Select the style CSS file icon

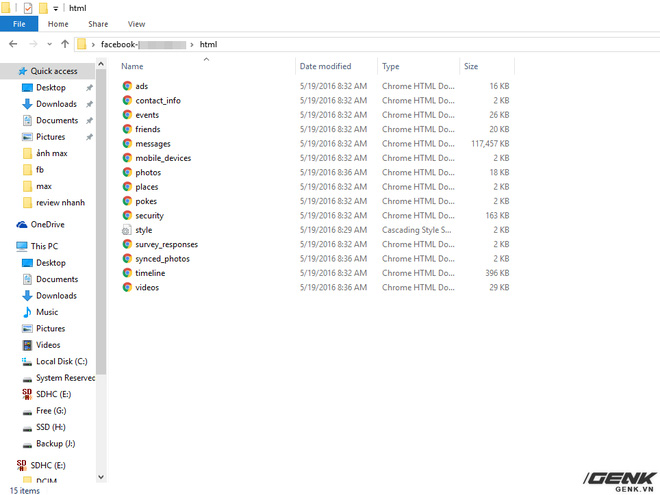pyautogui.click(x=127, y=230)
